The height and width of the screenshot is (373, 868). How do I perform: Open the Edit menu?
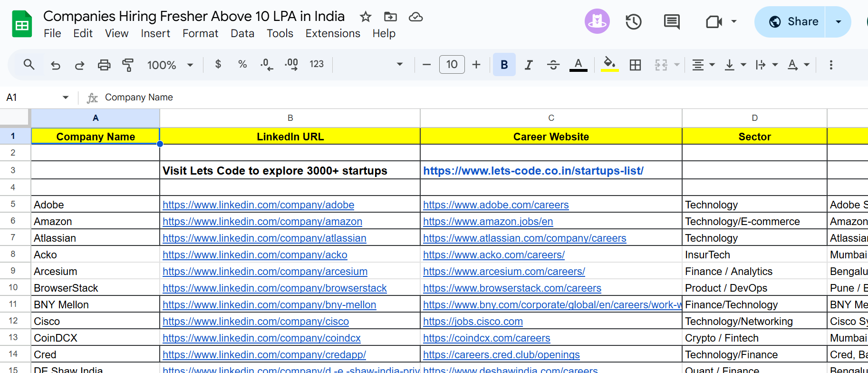(83, 33)
